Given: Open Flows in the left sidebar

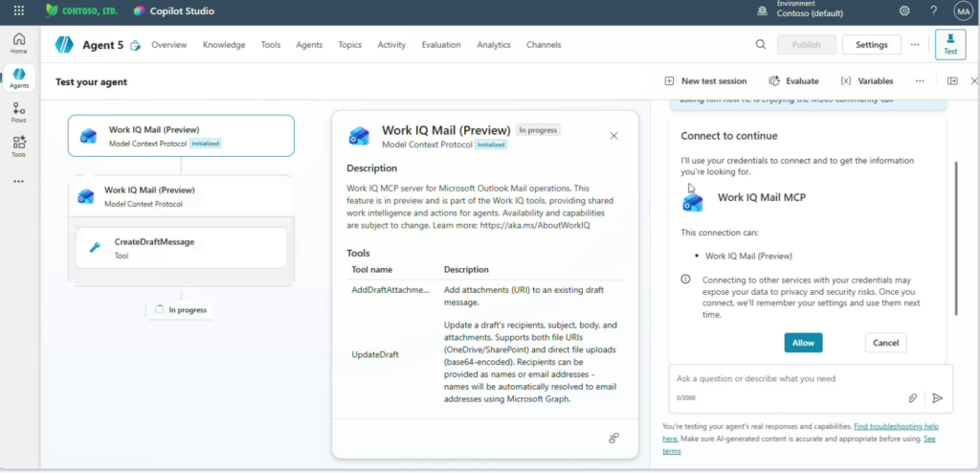Looking at the screenshot, I should [19, 113].
